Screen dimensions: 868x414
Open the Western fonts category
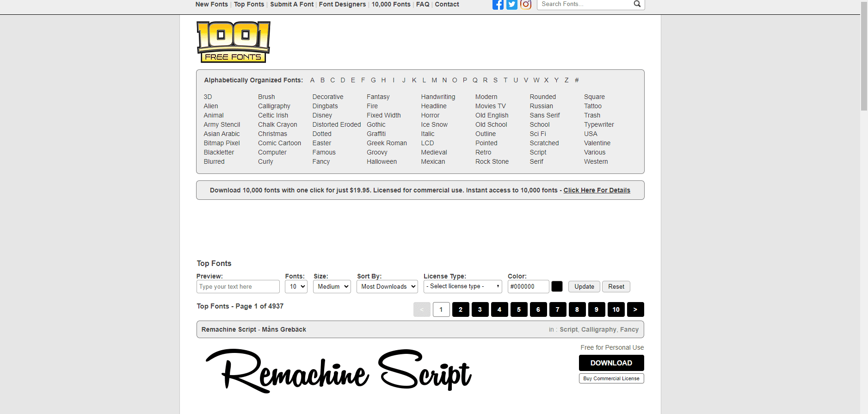tap(596, 161)
